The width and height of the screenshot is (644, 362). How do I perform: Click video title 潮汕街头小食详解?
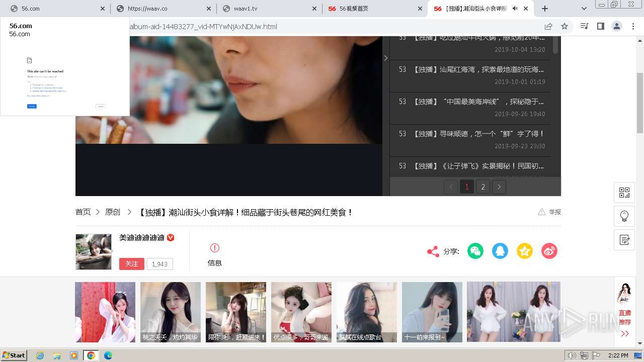coord(246,213)
